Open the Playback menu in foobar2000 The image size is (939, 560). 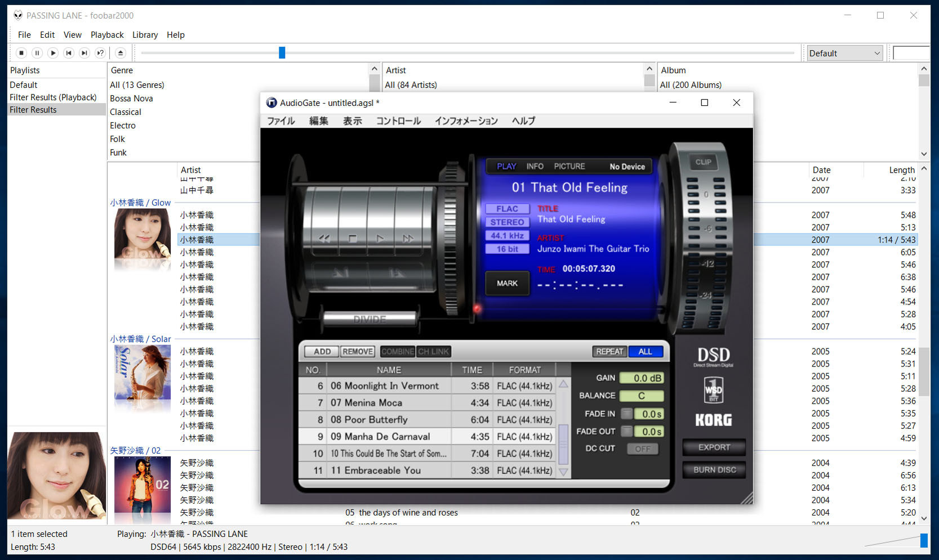pos(107,35)
